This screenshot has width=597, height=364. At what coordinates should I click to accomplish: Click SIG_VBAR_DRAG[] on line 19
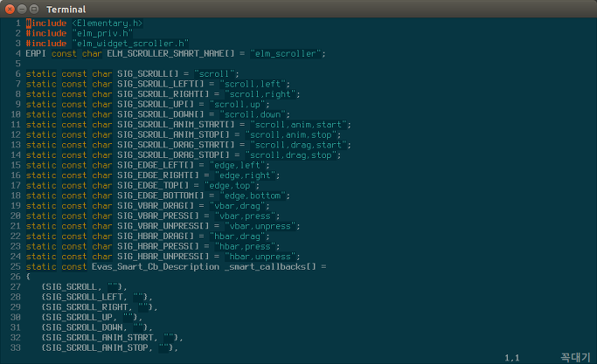pyautogui.click(x=156, y=206)
